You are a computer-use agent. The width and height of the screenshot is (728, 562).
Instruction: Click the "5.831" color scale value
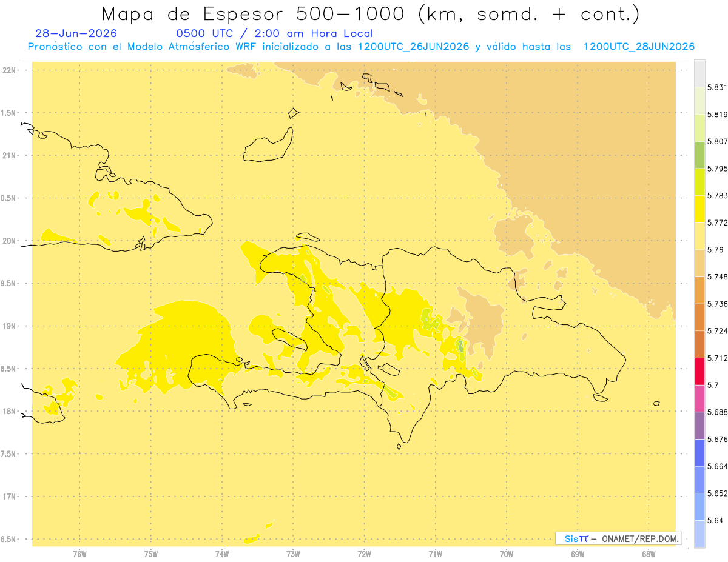tap(718, 87)
